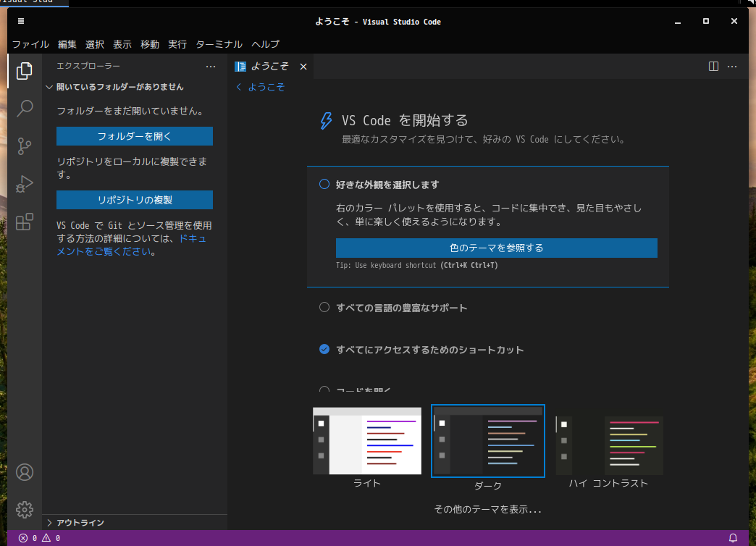
Task: Switch to the ようこそ editor tab
Action: (x=270, y=67)
